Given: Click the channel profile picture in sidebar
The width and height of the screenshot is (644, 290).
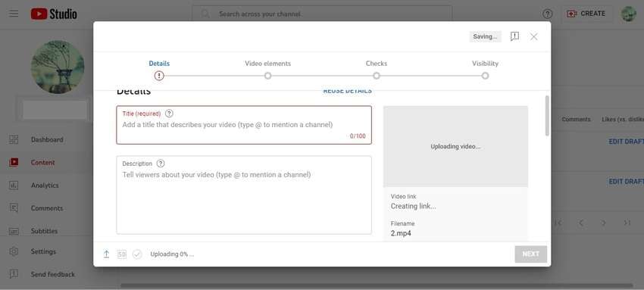Looking at the screenshot, I should [x=58, y=67].
